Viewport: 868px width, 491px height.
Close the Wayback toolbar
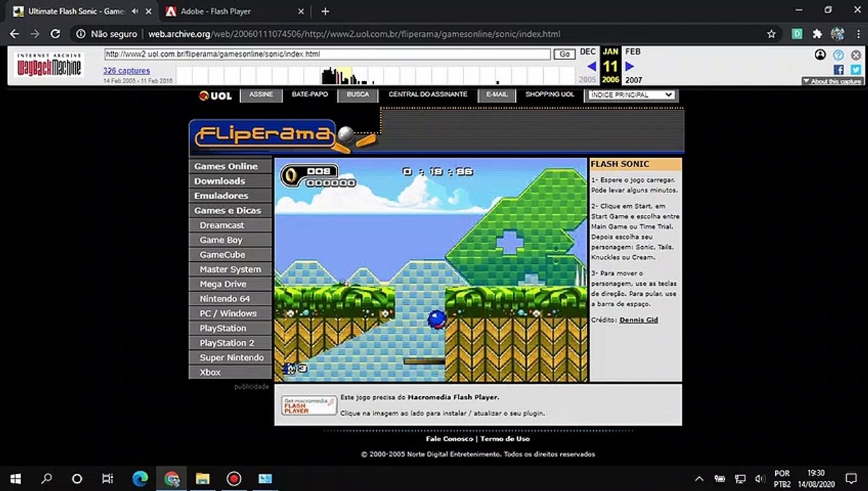click(x=856, y=55)
